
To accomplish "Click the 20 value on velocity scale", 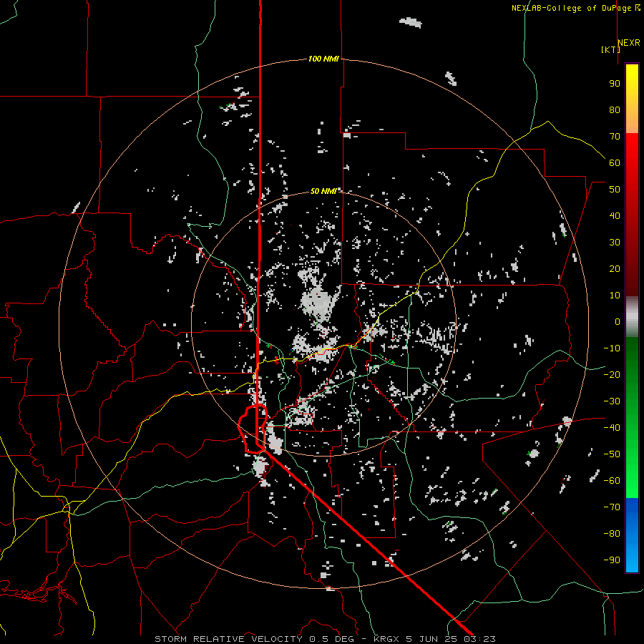I will click(x=615, y=268).
